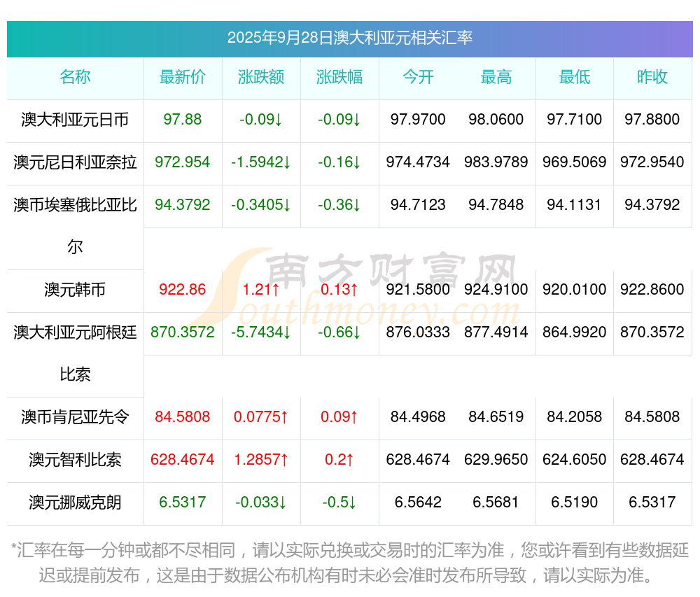Select opening value '84.4968'

point(418,417)
